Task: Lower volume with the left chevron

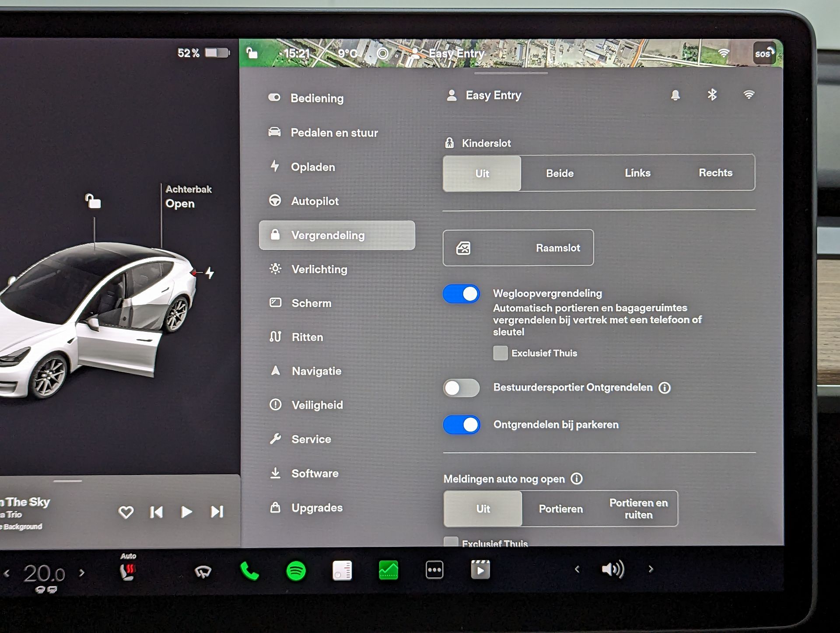Action: click(577, 569)
